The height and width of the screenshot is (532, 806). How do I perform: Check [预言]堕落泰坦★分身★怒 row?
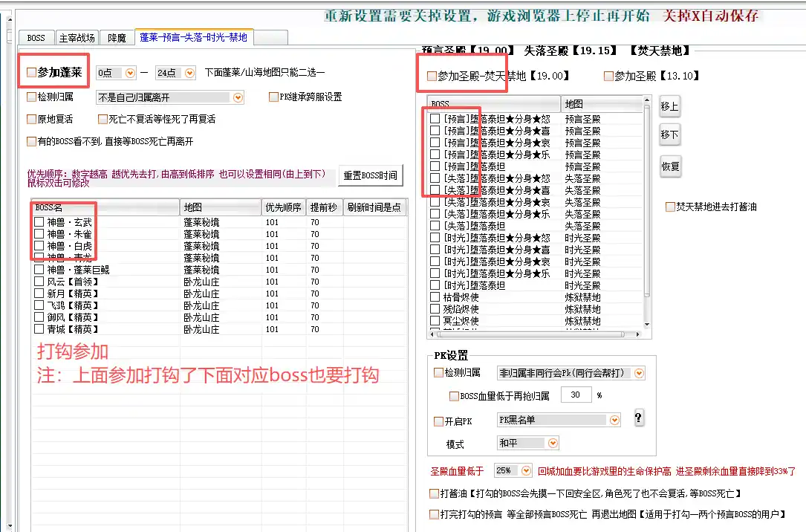[435, 119]
